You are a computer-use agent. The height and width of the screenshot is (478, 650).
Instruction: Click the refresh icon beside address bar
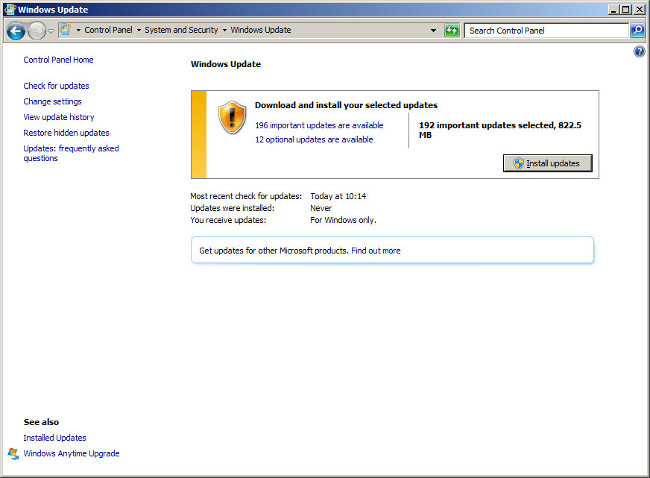[x=452, y=31]
